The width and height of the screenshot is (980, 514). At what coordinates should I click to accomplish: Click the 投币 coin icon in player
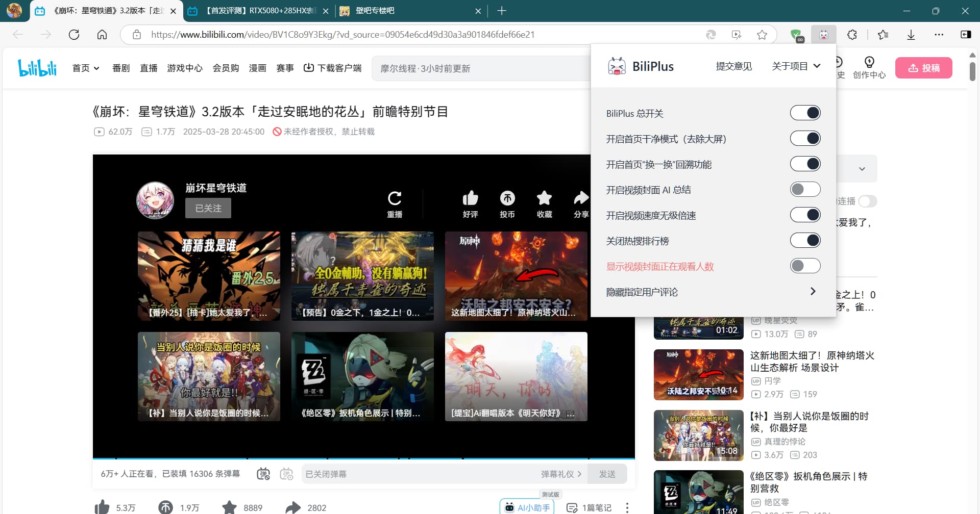click(507, 204)
